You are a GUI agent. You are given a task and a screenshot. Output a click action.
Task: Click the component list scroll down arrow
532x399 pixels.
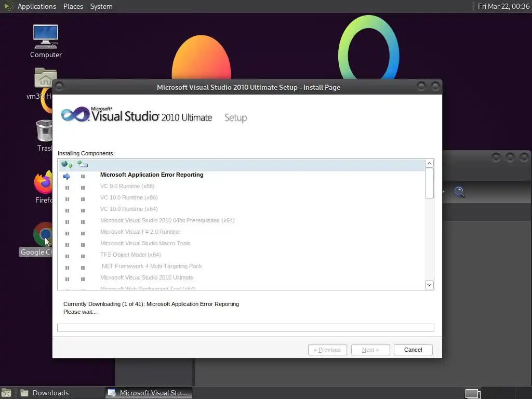pyautogui.click(x=429, y=285)
